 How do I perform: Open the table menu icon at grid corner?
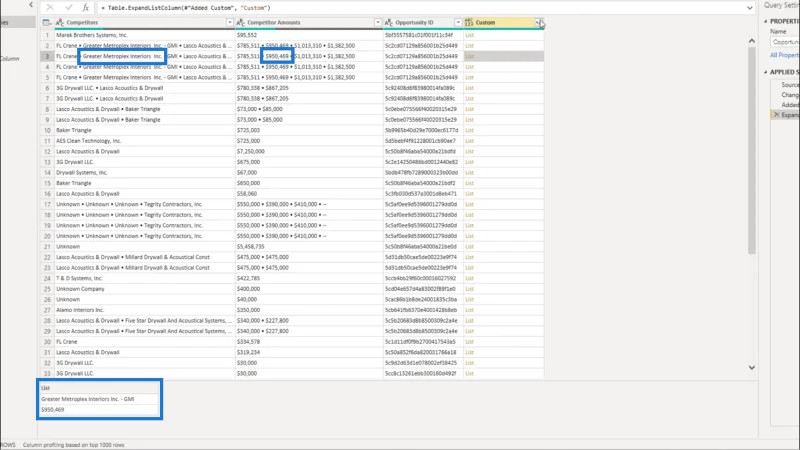(46, 22)
